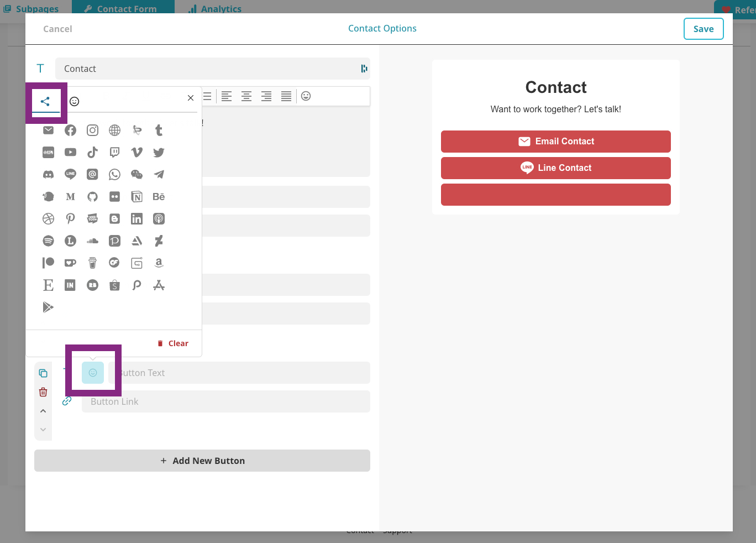The image size is (756, 543).
Task: Click the Contact title input field
Action: [x=213, y=69]
